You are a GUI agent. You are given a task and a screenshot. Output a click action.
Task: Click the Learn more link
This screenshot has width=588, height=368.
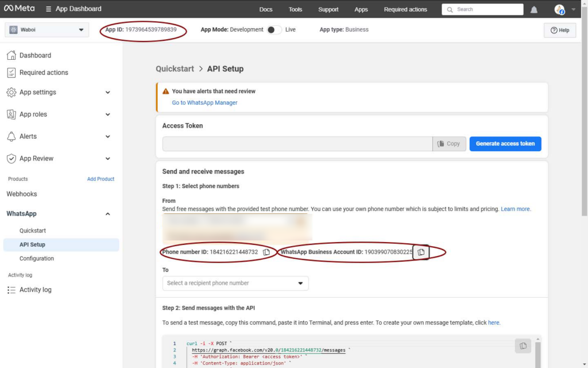coord(516,209)
